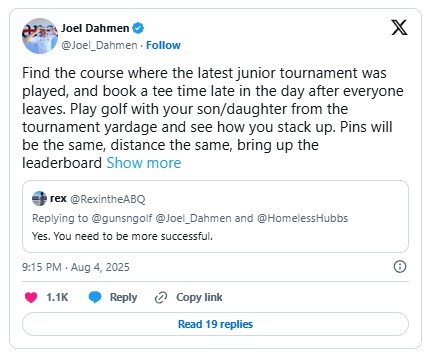Viewport: 433px width, 361px height.
Task: Expand the tweet with Show more
Action: pos(144,163)
